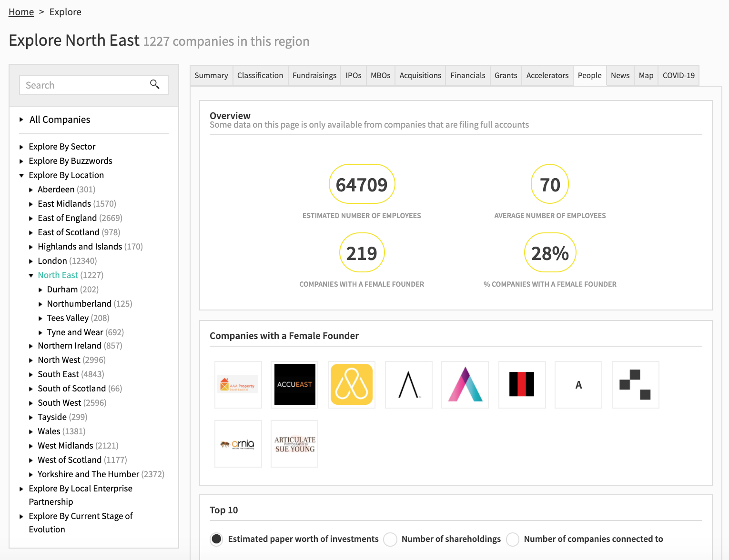Click the pink and teal A logo

[465, 385]
